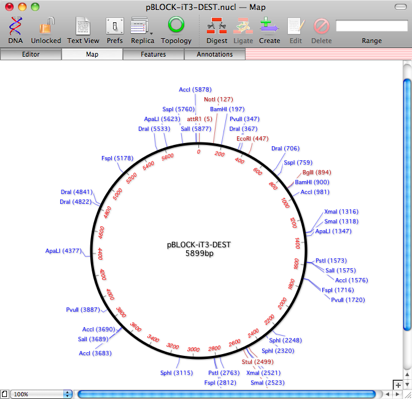412x399 pixels.
Task: Select the SmaI (1318) label
Action: 341,221
